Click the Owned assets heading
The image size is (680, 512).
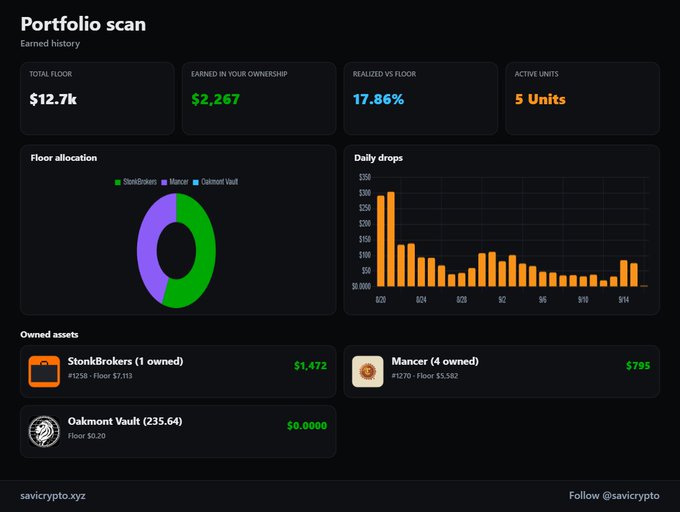(x=49, y=335)
